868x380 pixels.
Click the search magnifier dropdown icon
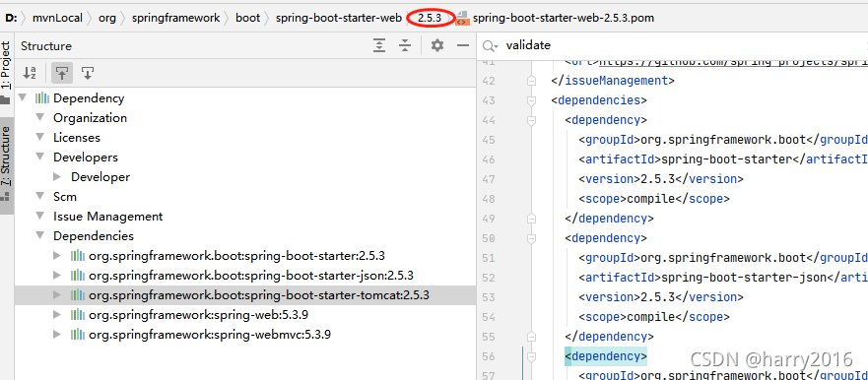[x=490, y=46]
